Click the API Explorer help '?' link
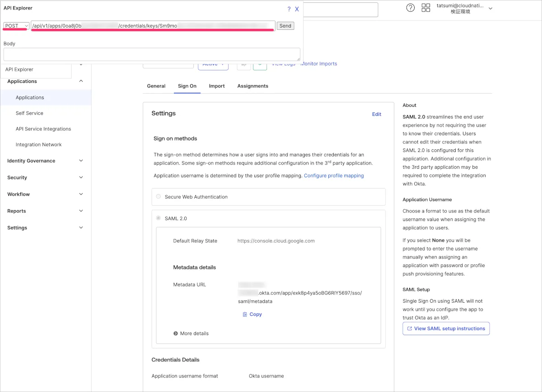Viewport: 542px width, 392px height. point(289,9)
